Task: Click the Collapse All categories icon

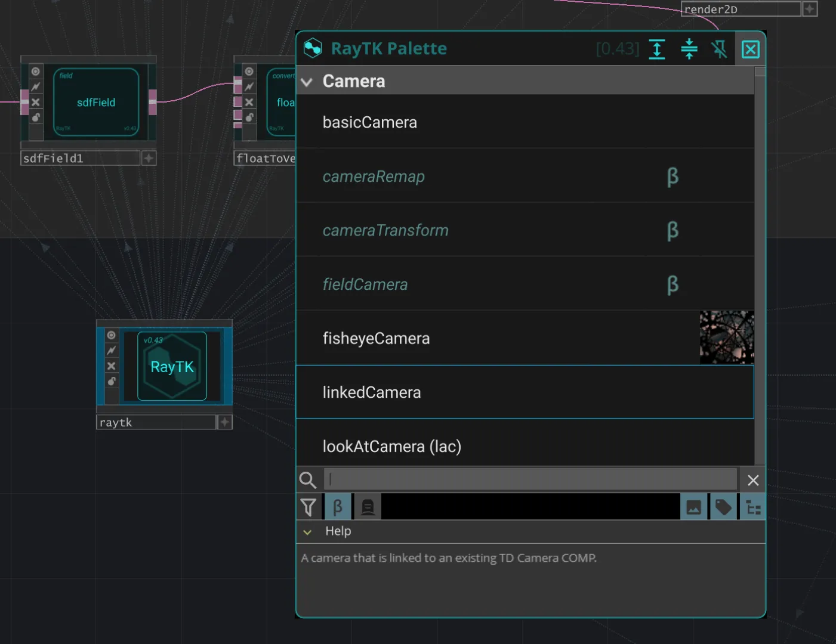Action: click(689, 49)
